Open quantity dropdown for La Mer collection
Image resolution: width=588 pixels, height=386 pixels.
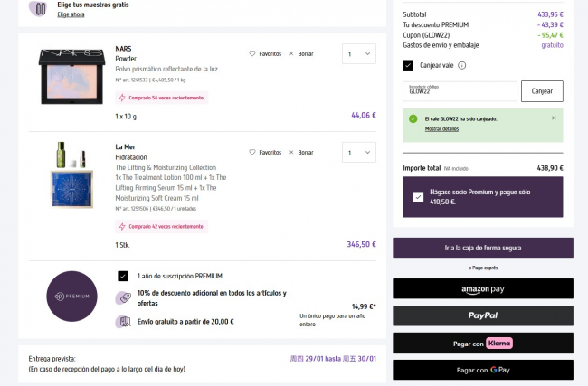tap(358, 153)
